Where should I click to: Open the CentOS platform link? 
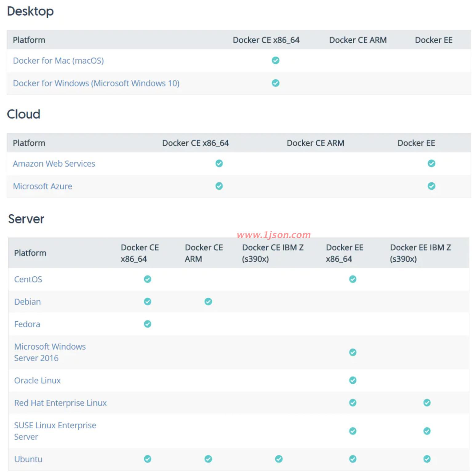(28, 279)
